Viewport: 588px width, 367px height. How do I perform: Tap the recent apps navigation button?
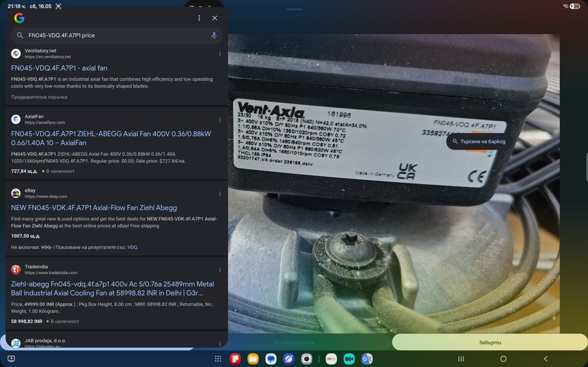tap(461, 359)
